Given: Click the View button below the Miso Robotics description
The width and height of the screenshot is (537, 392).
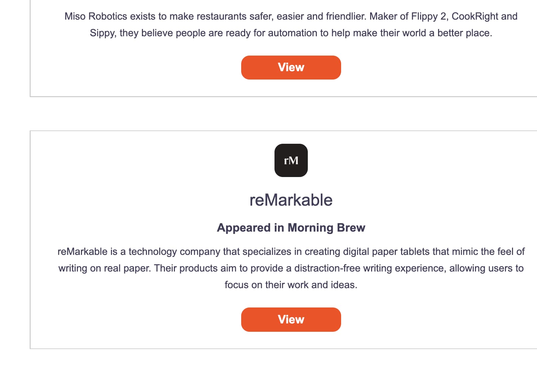Looking at the screenshot, I should [291, 67].
